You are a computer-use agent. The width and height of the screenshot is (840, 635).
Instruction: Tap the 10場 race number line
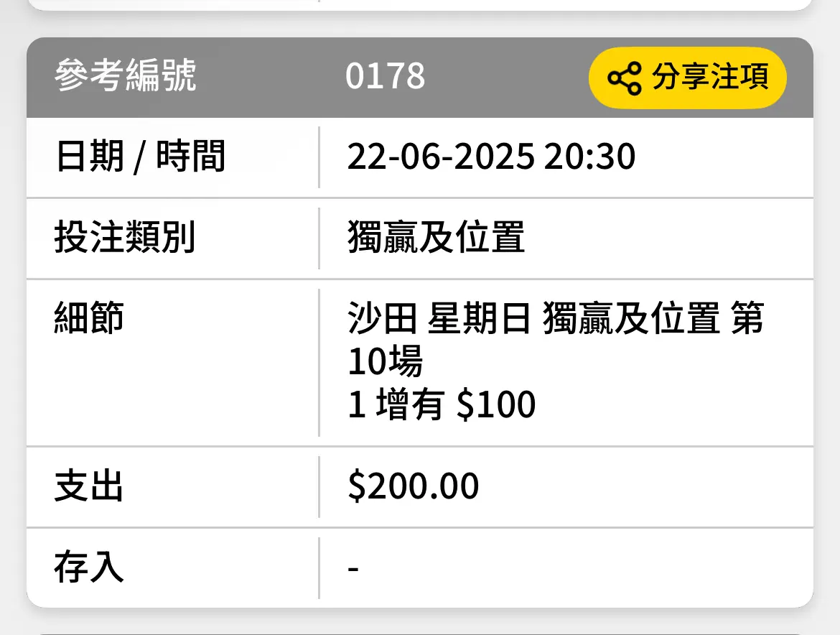[x=385, y=361]
